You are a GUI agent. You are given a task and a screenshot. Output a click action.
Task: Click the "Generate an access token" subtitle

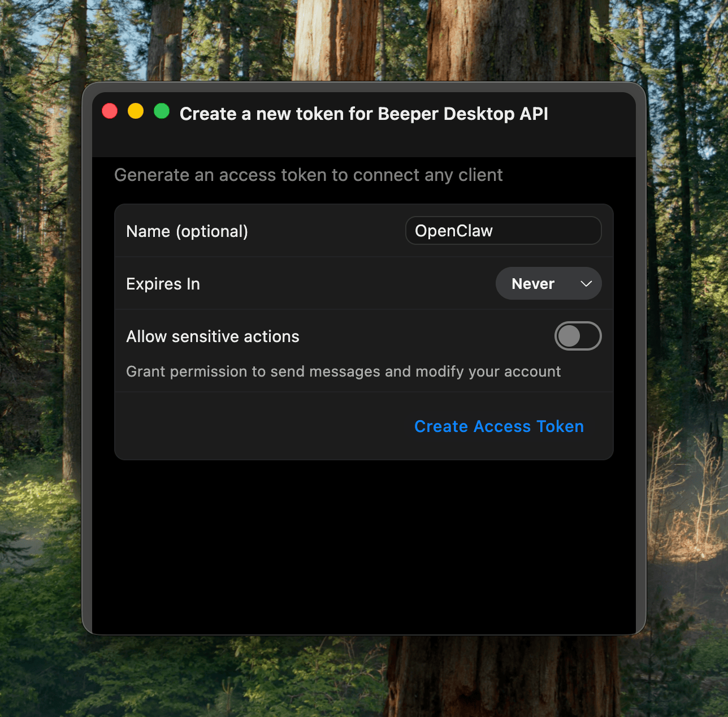point(308,175)
